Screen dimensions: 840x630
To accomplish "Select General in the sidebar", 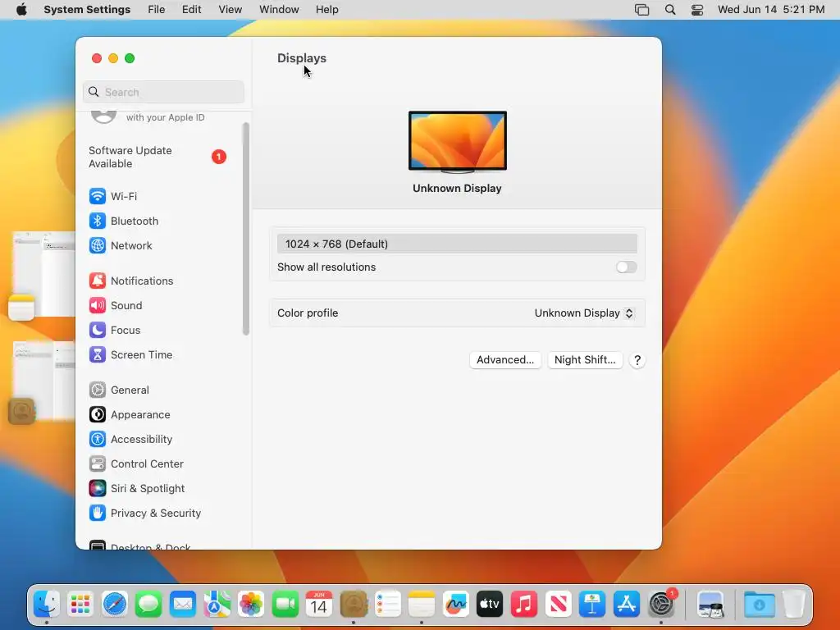I will pyautogui.click(x=119, y=390).
